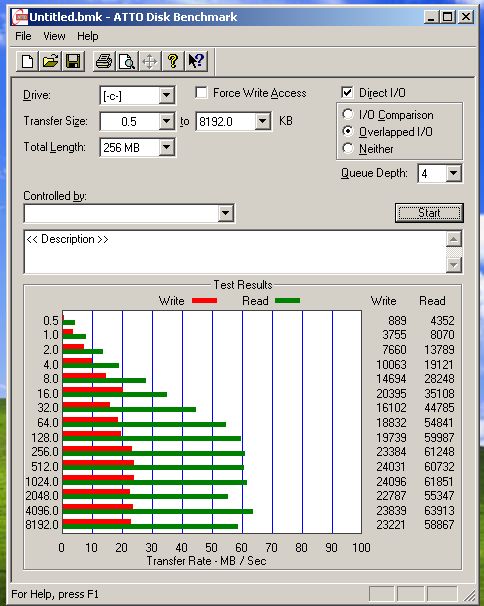The width and height of the screenshot is (484, 606).
Task: Open the File menu
Action: pos(23,36)
